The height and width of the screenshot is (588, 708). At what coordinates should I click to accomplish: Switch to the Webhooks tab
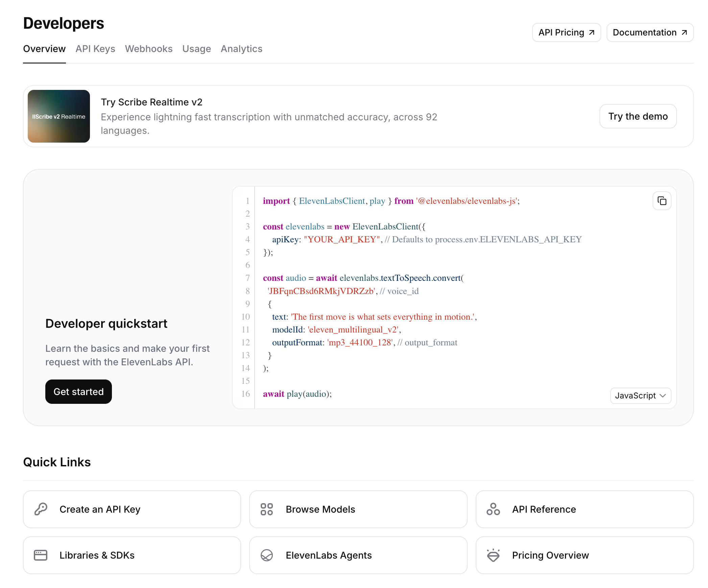[149, 49]
